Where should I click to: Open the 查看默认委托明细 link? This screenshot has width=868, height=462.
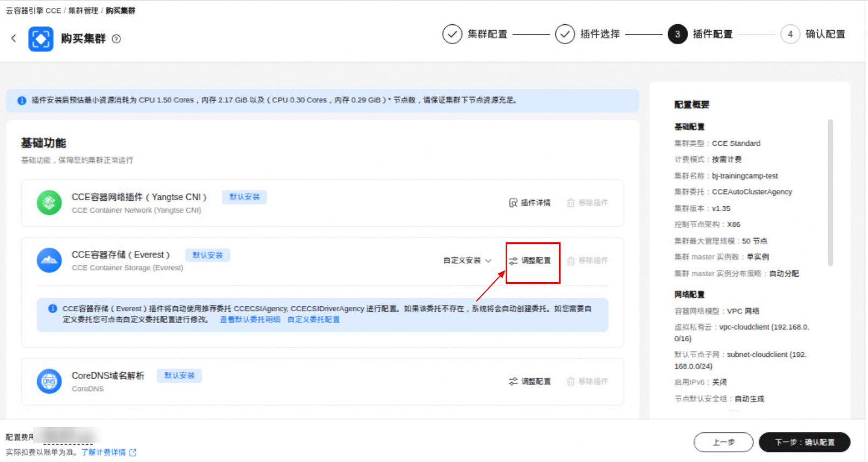click(250, 320)
